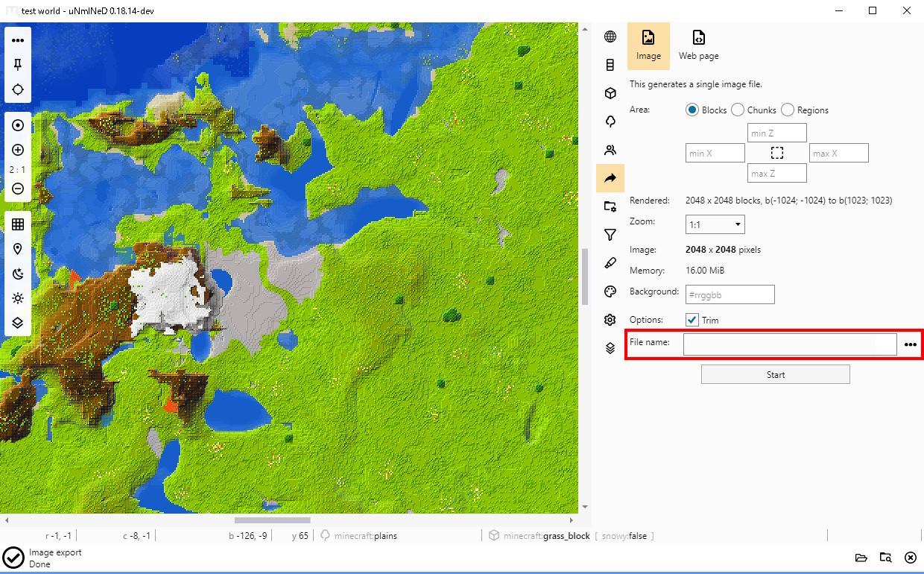Screen dimensions: 924x574
Task: Switch to the Web page export tab
Action: tap(698, 45)
